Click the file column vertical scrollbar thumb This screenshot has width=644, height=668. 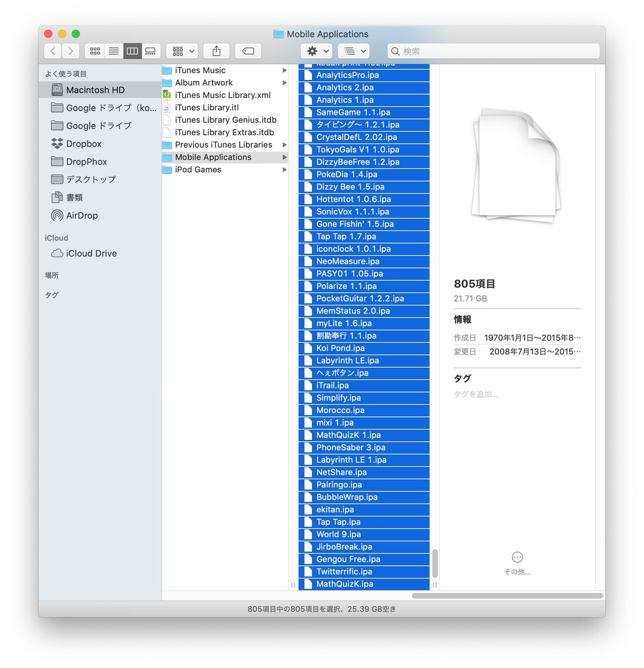click(435, 563)
